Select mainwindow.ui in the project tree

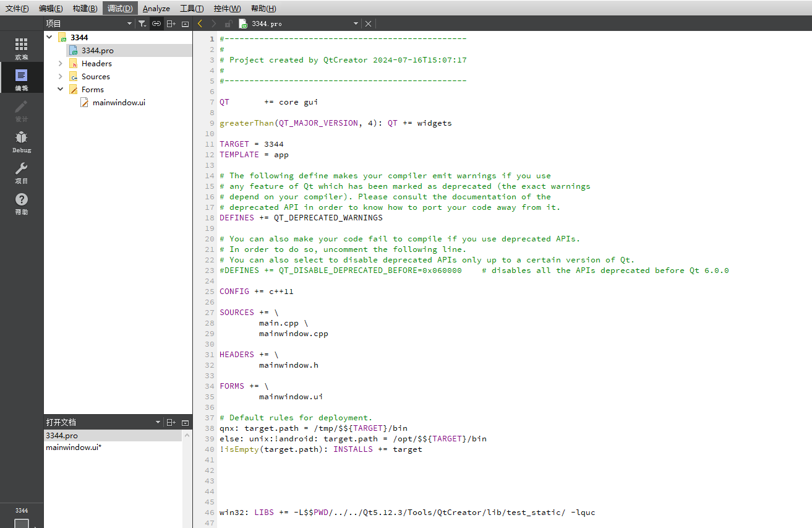click(119, 103)
